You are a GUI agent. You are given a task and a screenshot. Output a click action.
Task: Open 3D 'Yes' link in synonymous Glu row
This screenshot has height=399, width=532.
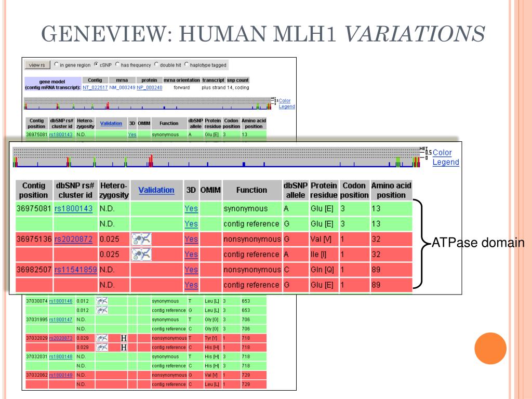[x=191, y=209]
